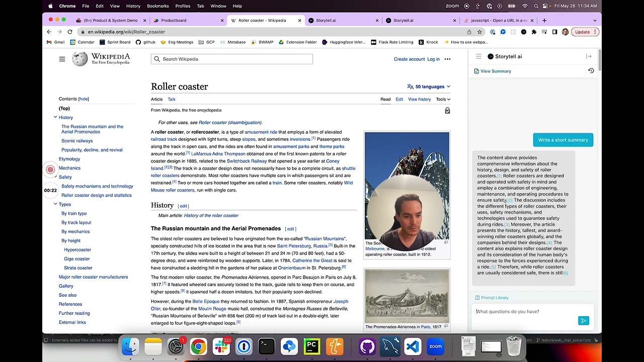
Task: Click the Storytell extension toolbar icon
Action: coord(524,32)
